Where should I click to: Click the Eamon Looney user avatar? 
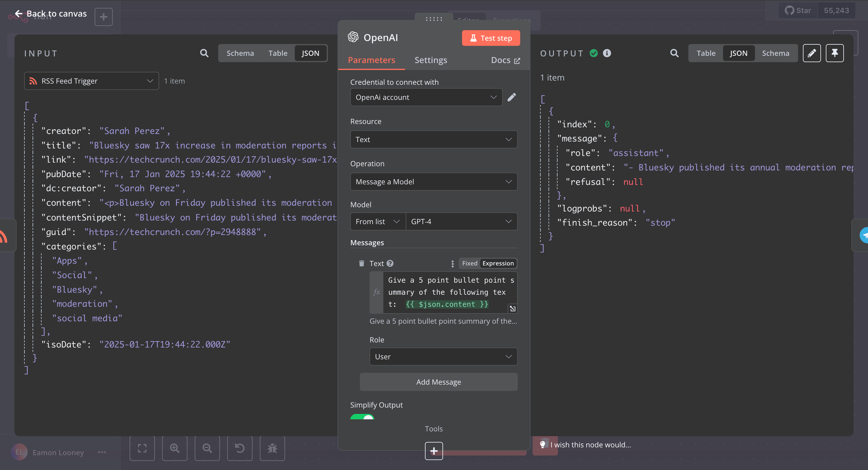(19, 452)
